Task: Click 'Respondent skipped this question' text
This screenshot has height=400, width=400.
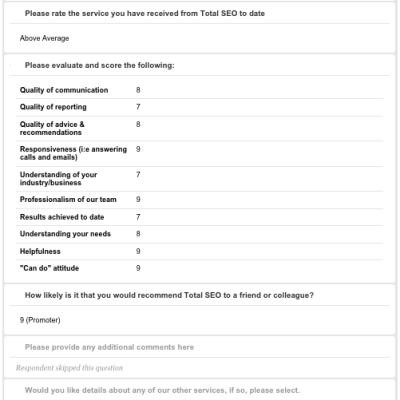Action: [x=69, y=368]
